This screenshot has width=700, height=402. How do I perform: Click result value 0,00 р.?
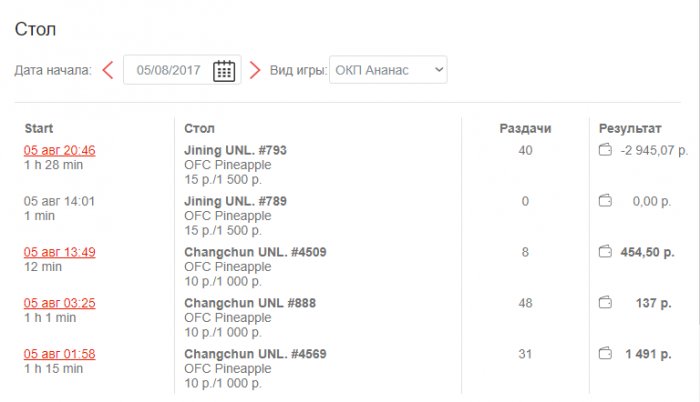[652, 201]
